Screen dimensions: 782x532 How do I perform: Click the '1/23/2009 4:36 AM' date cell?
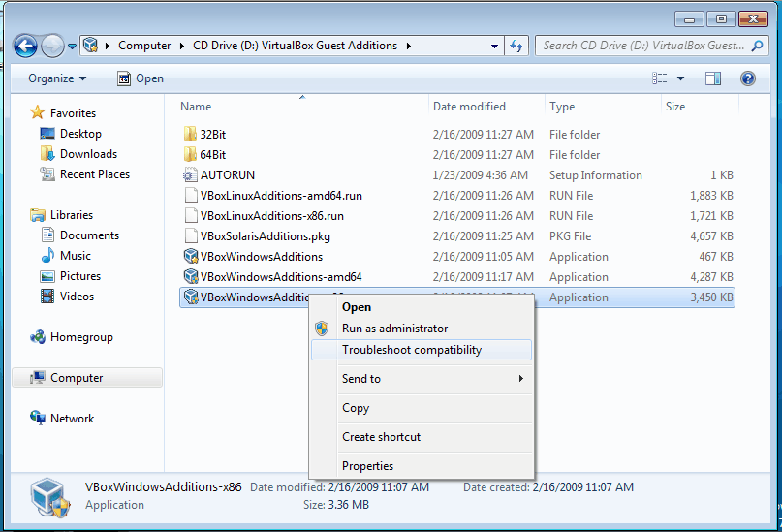click(480, 175)
